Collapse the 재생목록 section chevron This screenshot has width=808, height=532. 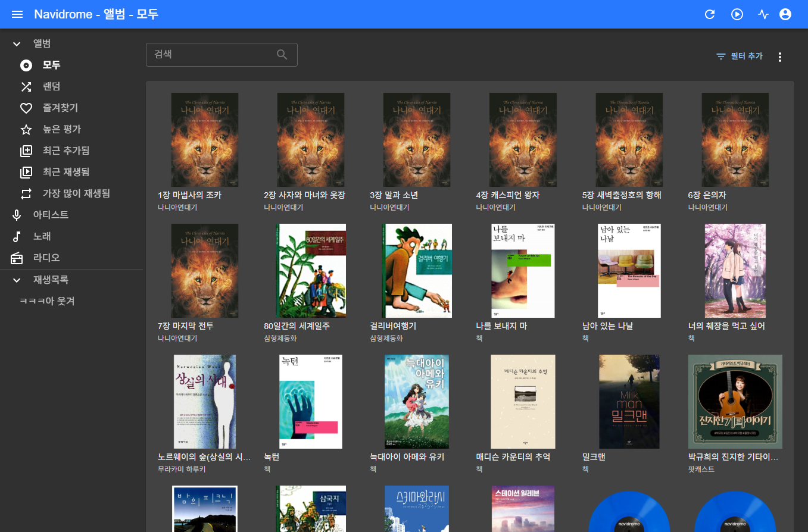tap(17, 280)
